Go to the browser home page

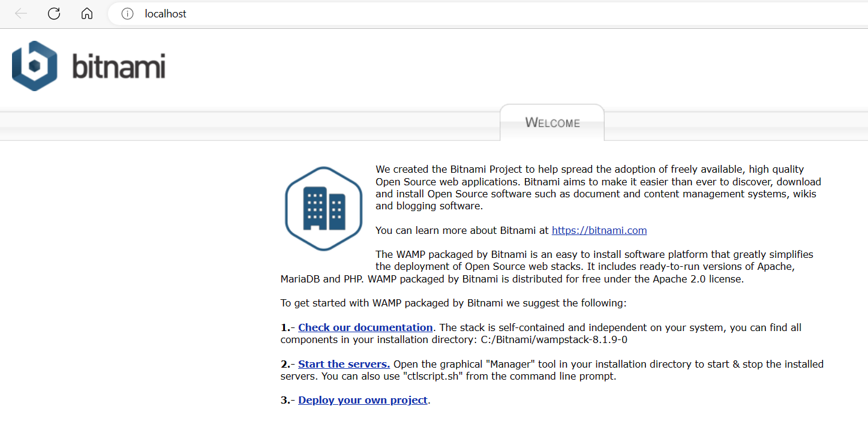pyautogui.click(x=87, y=14)
